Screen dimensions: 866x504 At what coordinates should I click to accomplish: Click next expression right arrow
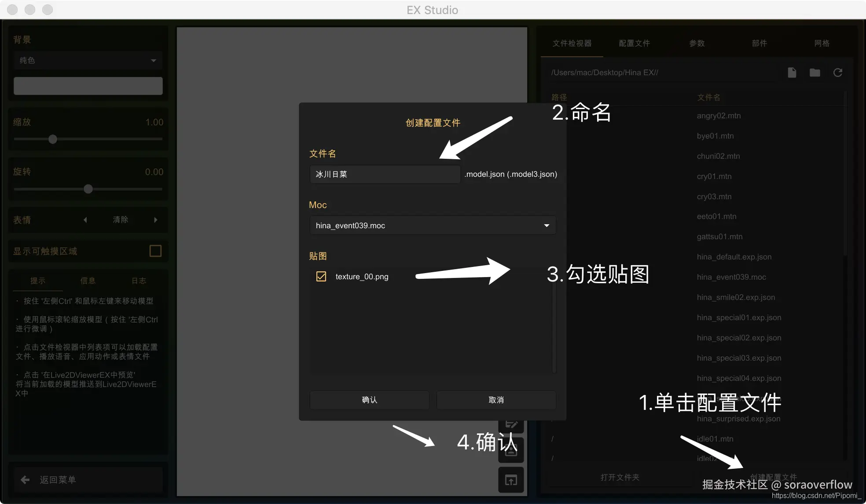[x=155, y=219]
